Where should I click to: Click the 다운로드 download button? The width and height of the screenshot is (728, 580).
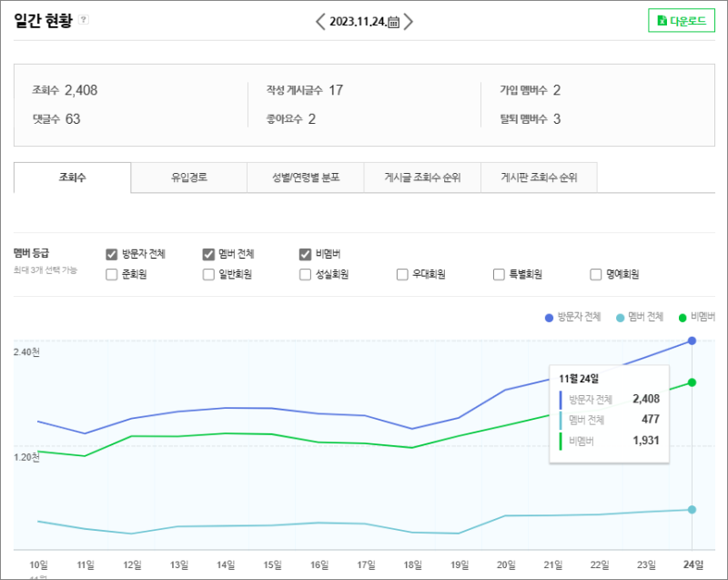click(681, 20)
